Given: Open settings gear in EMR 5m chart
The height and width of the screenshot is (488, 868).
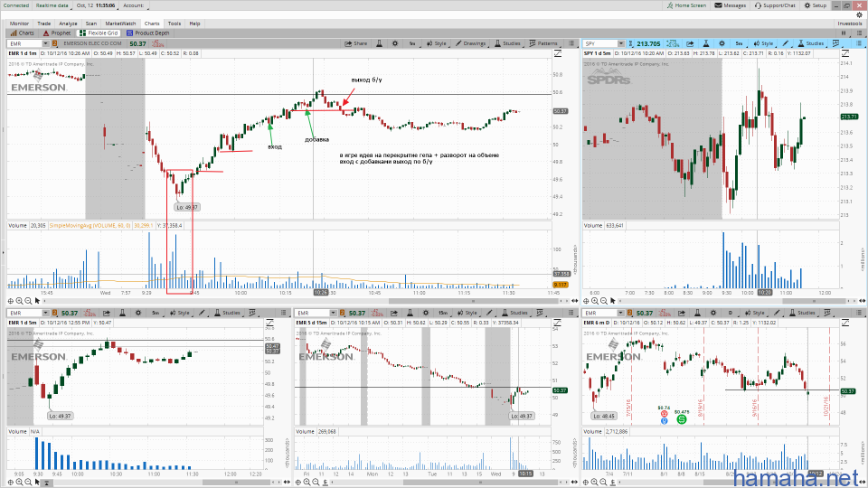Looking at the screenshot, I should [138, 313].
